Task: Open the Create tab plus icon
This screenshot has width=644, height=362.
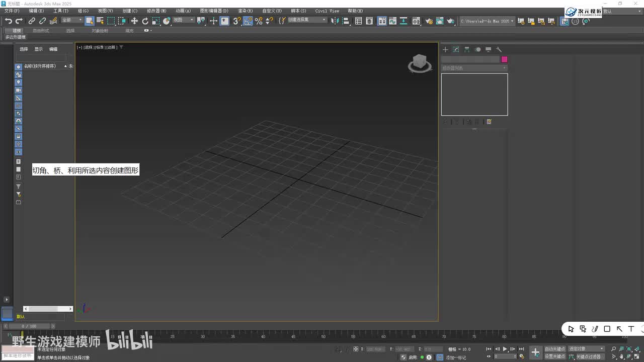Action: (x=445, y=49)
